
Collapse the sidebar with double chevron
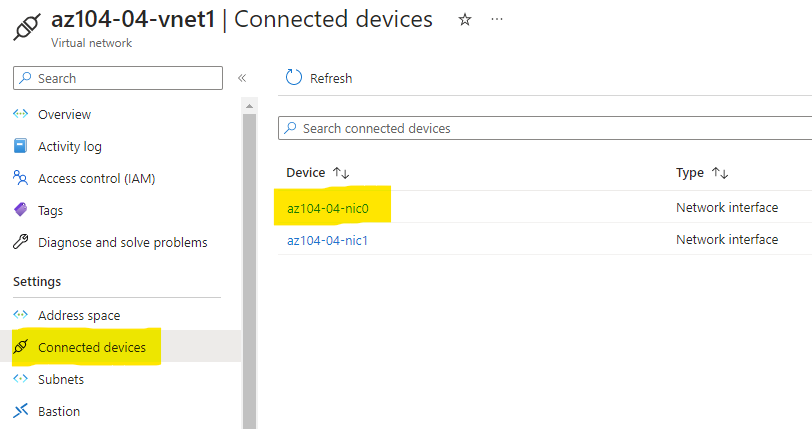(x=242, y=78)
